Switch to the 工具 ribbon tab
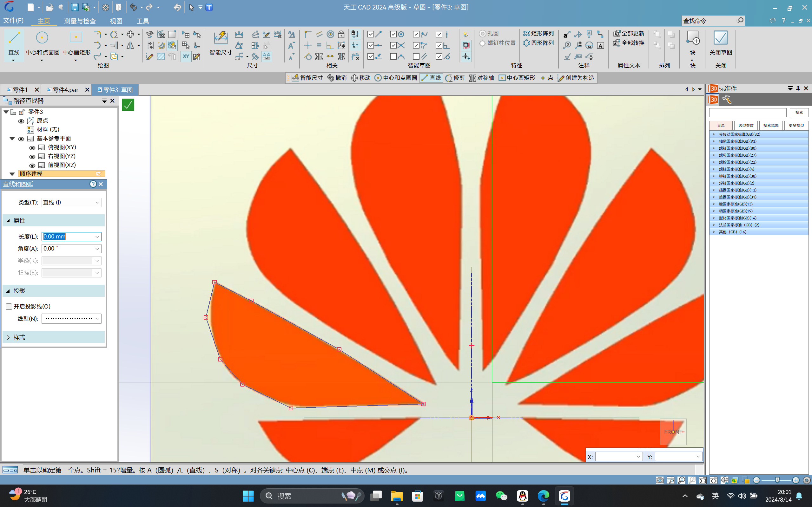The width and height of the screenshot is (812, 507). (x=142, y=21)
